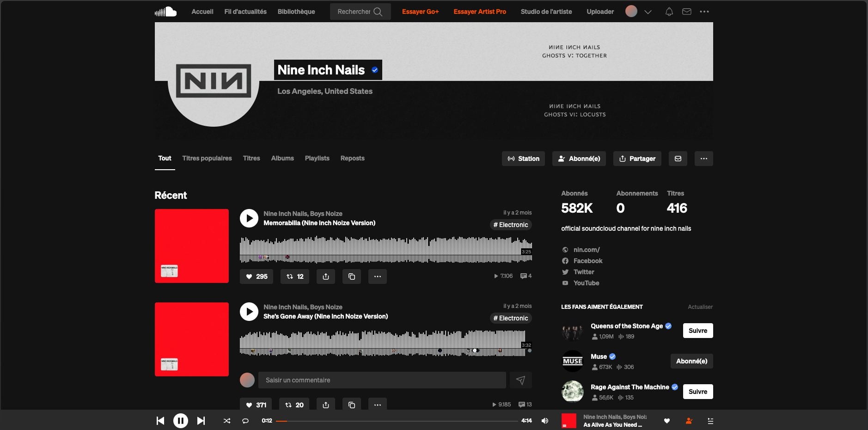Open more options for She's Gone Away
The width and height of the screenshot is (868, 430).
coord(378,405)
